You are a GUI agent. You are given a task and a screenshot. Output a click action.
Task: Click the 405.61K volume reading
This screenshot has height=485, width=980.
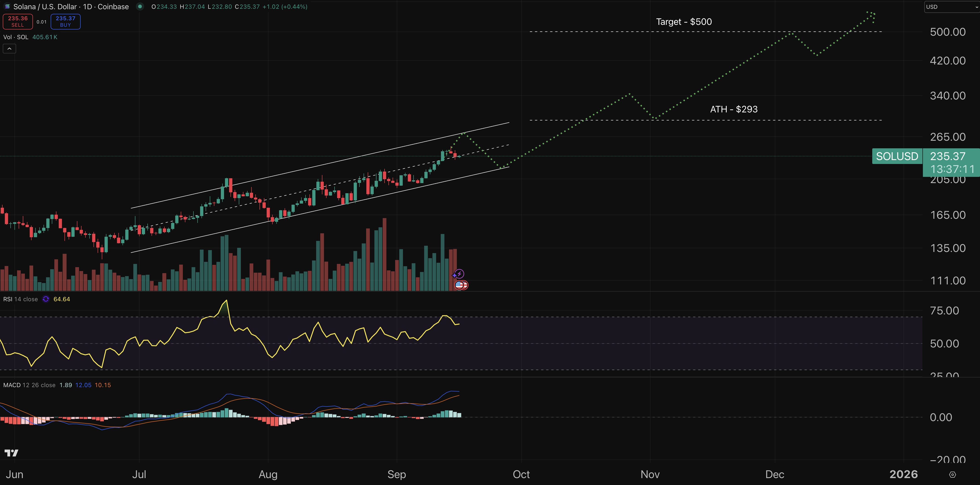(45, 37)
